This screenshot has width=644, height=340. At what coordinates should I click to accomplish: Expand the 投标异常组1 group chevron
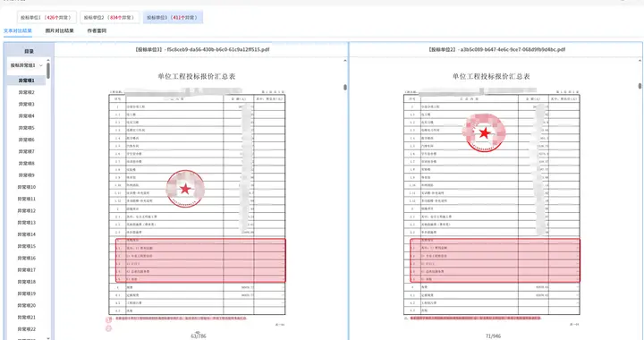coord(40,65)
